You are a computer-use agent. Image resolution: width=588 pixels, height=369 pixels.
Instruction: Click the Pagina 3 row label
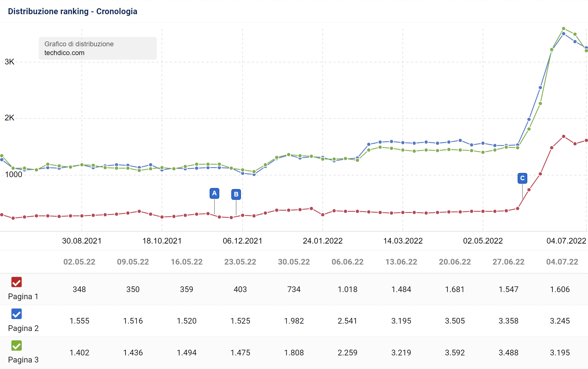[x=23, y=360]
